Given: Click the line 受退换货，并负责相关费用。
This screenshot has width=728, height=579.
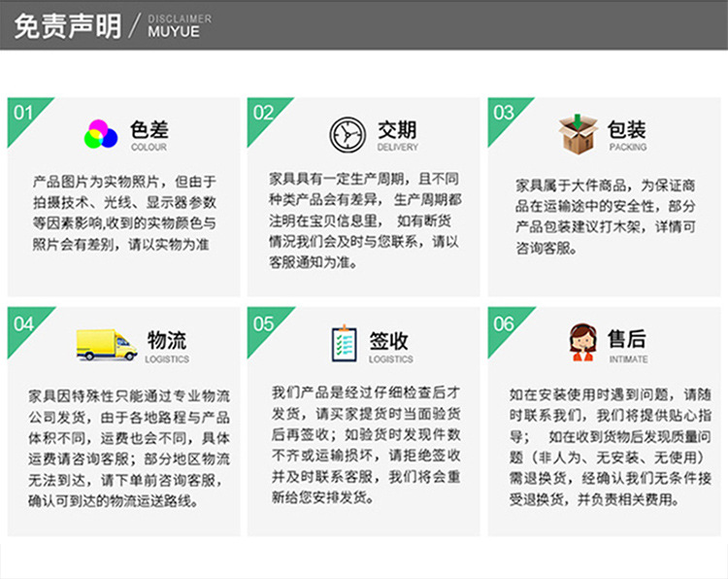Looking at the screenshot, I should (x=595, y=498).
